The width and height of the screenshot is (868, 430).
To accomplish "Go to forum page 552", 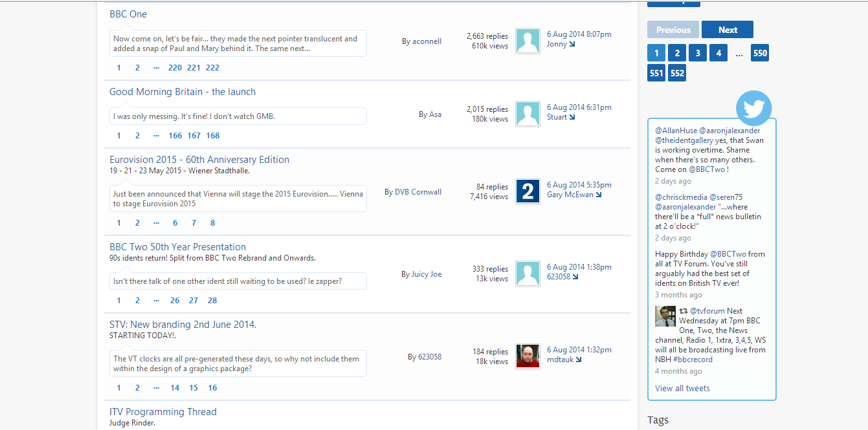I will click(x=677, y=73).
